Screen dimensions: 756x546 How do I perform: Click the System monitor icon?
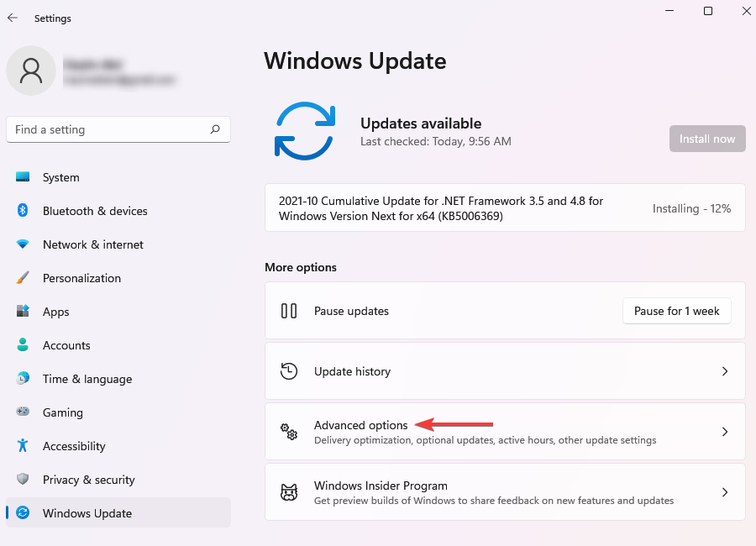[23, 177]
